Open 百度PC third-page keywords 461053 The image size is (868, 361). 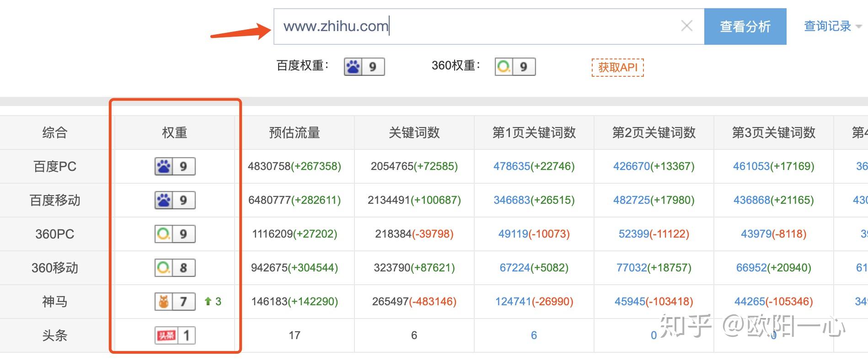click(x=751, y=166)
